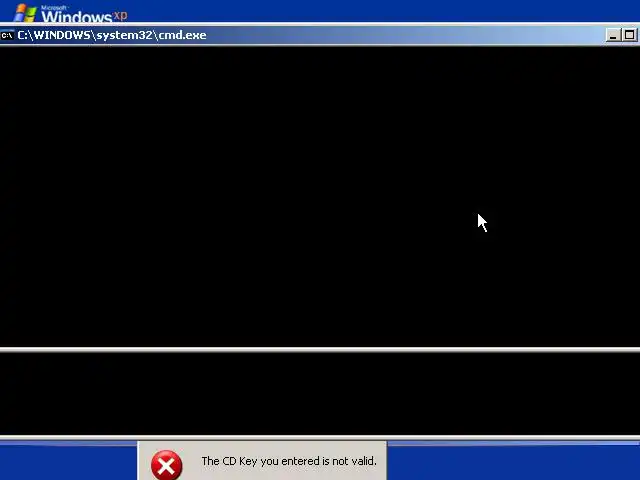Click the red error X icon
640x480 pixels.
pyautogui.click(x=167, y=465)
